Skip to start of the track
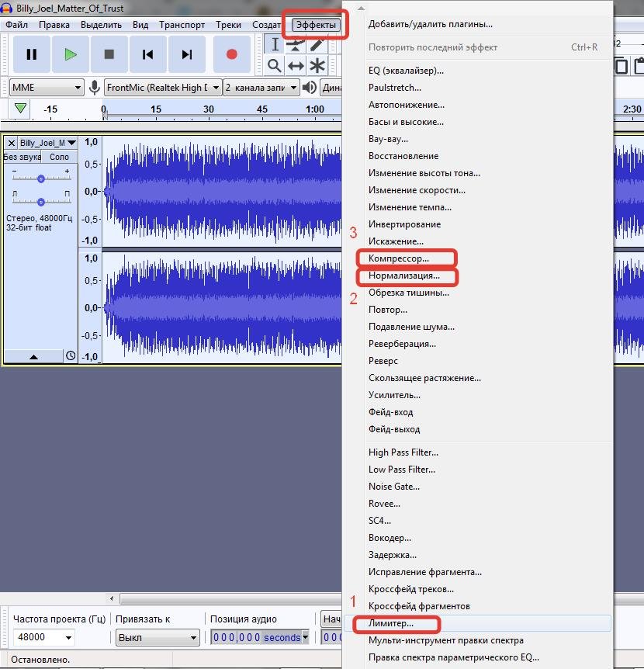The image size is (644, 669). pyautogui.click(x=148, y=54)
